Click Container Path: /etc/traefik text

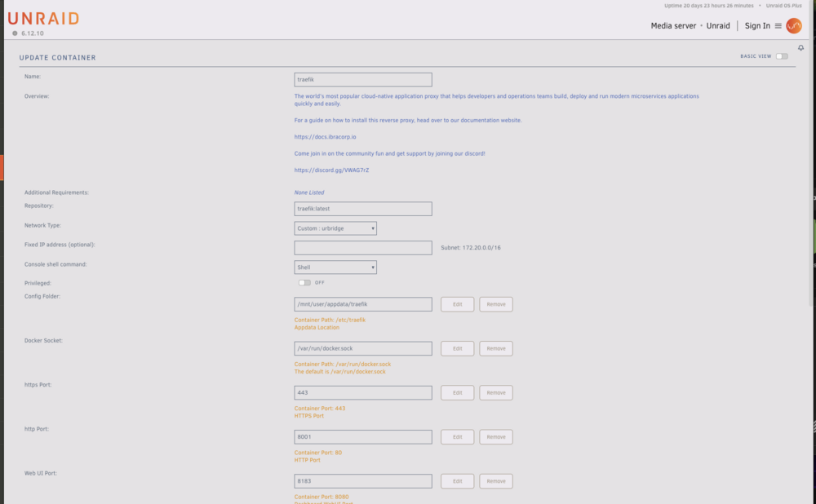(x=330, y=320)
